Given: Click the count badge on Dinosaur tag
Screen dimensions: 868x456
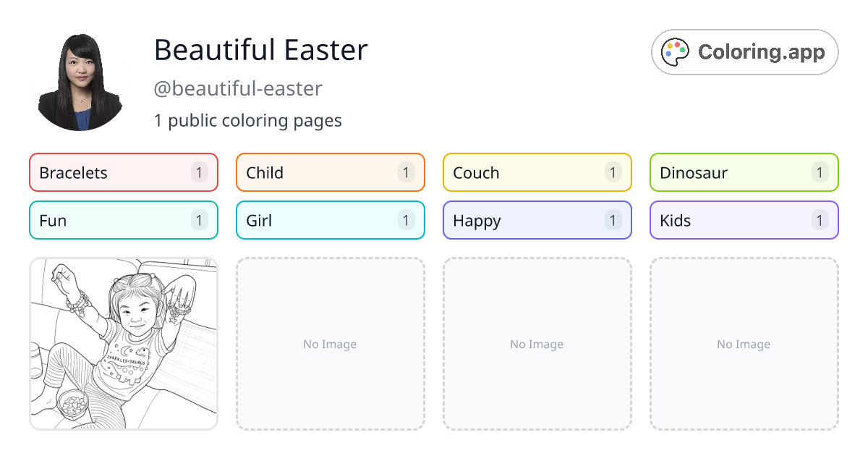Looking at the screenshot, I should pyautogui.click(x=820, y=172).
